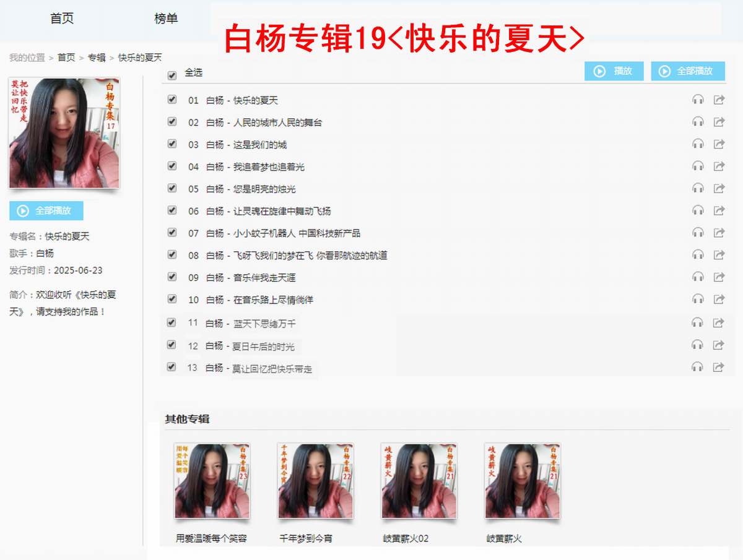Viewport: 743px width, 560px height.
Task: Click top-right 全部播放 button
Action: (688, 71)
